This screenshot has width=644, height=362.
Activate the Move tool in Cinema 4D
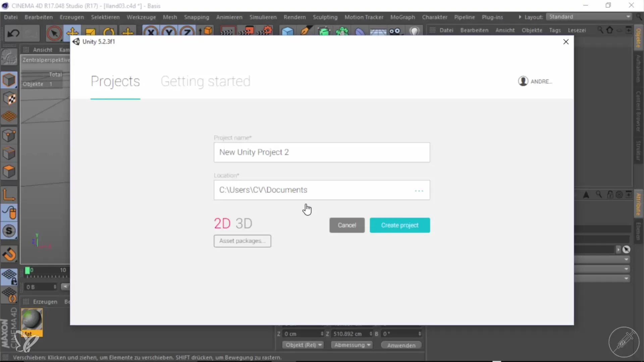[72, 32]
